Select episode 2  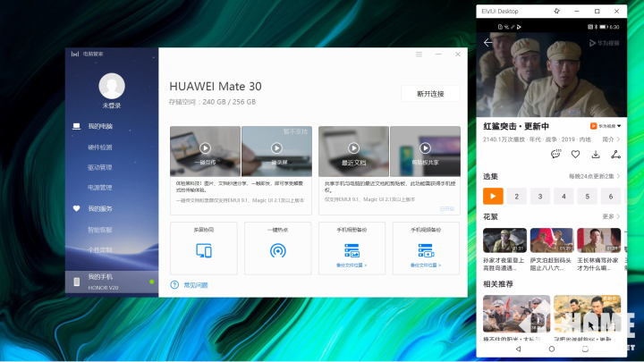point(517,196)
